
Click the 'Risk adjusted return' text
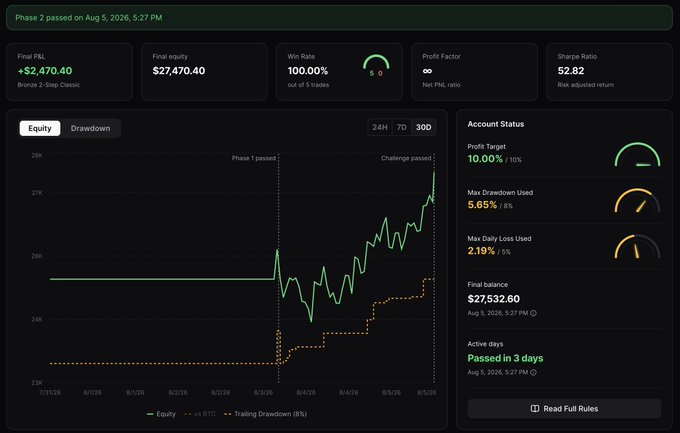coord(585,85)
